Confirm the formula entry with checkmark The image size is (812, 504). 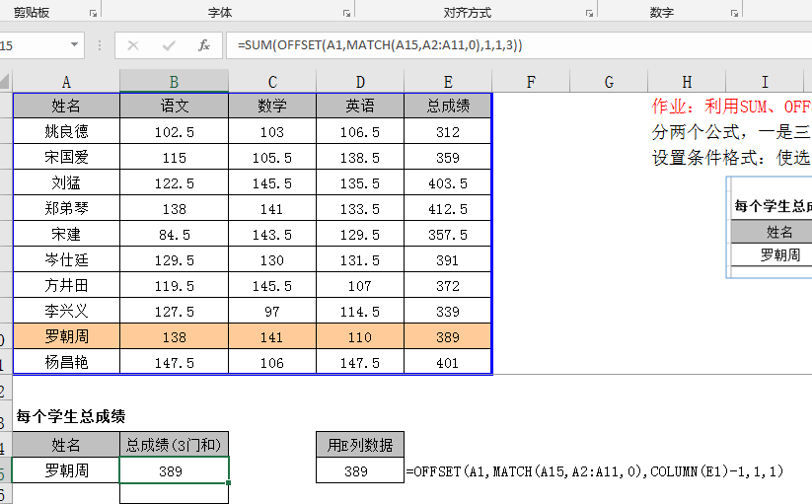point(169,45)
